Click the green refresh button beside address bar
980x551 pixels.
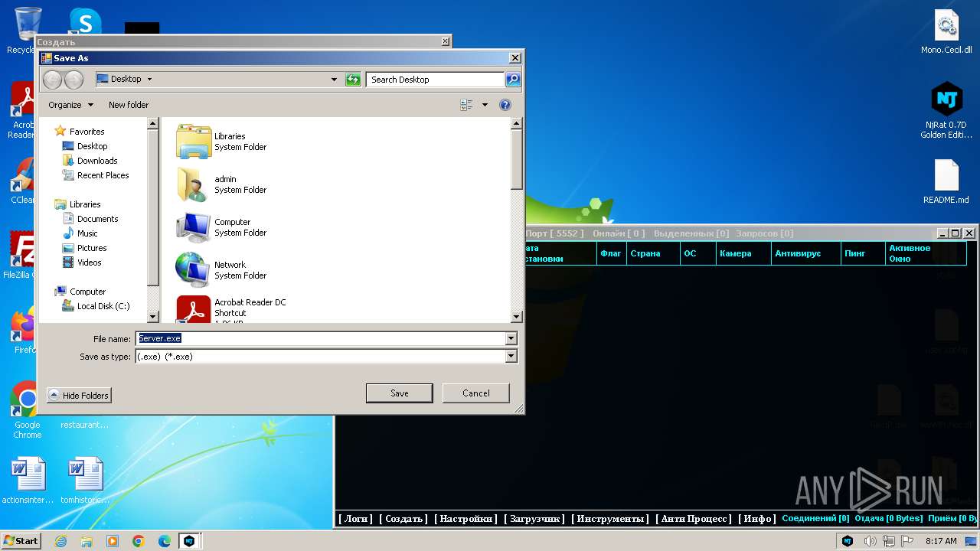click(353, 79)
